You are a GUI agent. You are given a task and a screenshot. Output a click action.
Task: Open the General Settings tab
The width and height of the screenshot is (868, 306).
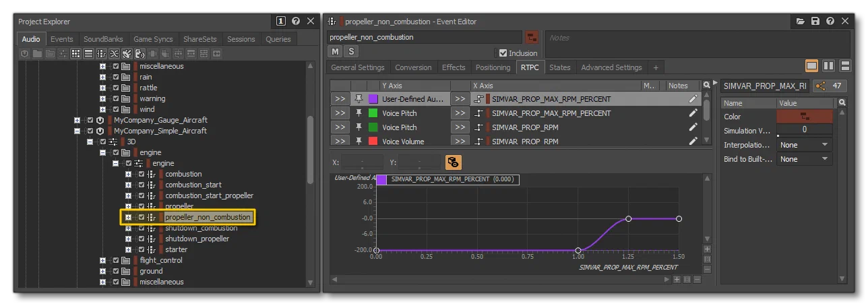click(358, 67)
